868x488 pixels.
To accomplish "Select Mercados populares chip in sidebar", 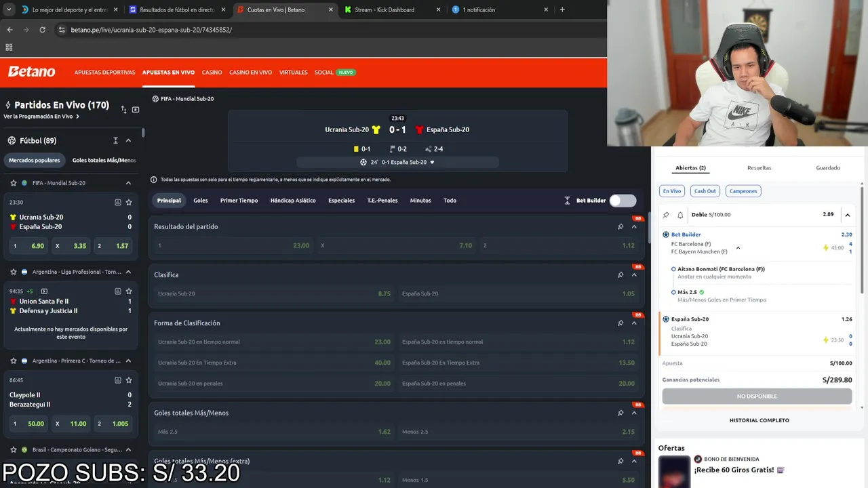I will [x=35, y=160].
